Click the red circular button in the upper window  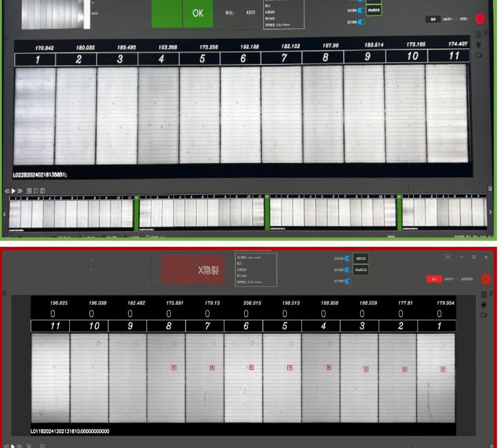480,18
